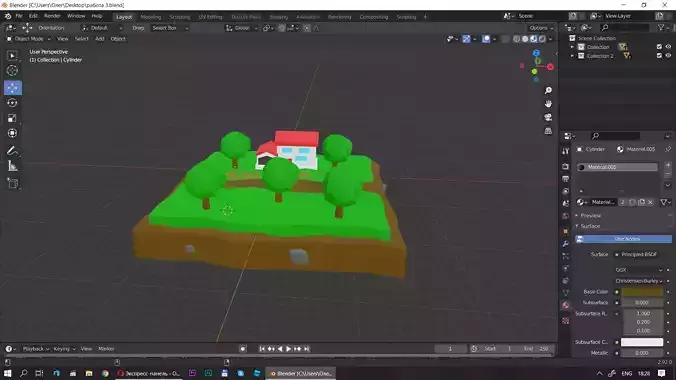The width and height of the screenshot is (676, 380).
Task: Click the Metallic value slider
Action: [642, 353]
